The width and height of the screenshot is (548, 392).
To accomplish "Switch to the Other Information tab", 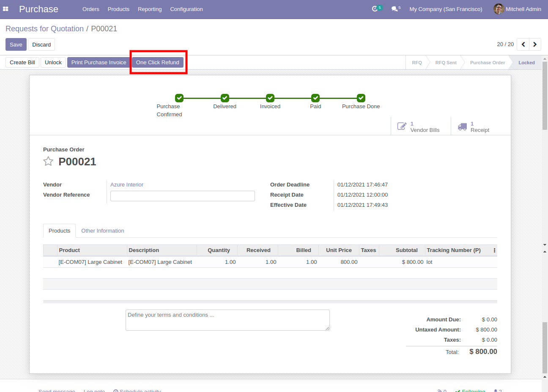I will point(102,231).
